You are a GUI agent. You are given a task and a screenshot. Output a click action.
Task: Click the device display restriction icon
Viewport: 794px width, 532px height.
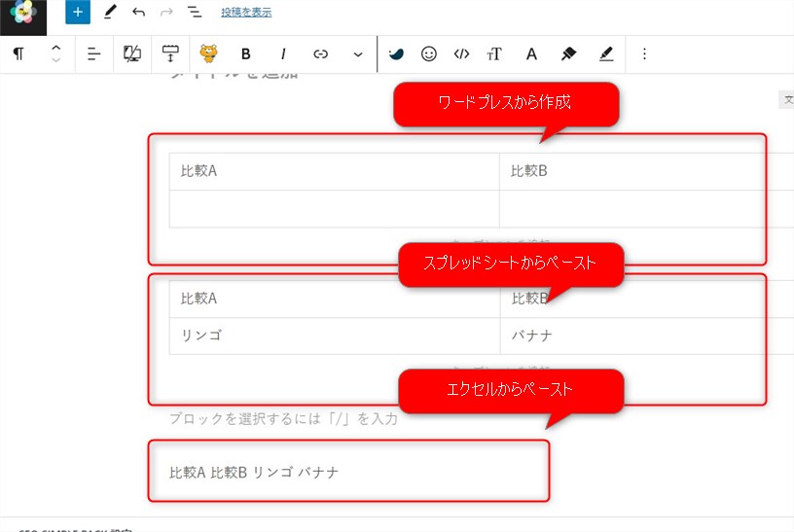pos(132,53)
